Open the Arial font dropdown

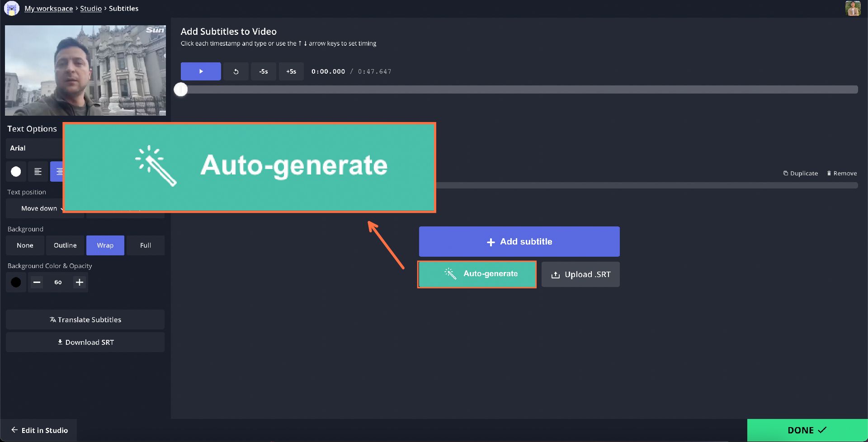point(34,148)
